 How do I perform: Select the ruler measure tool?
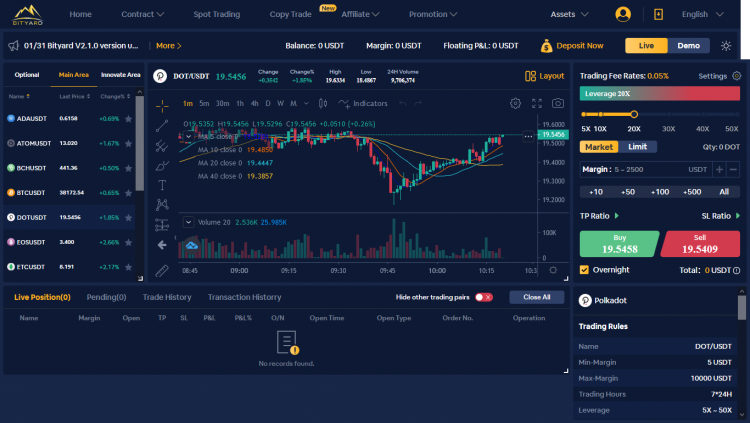(162, 270)
